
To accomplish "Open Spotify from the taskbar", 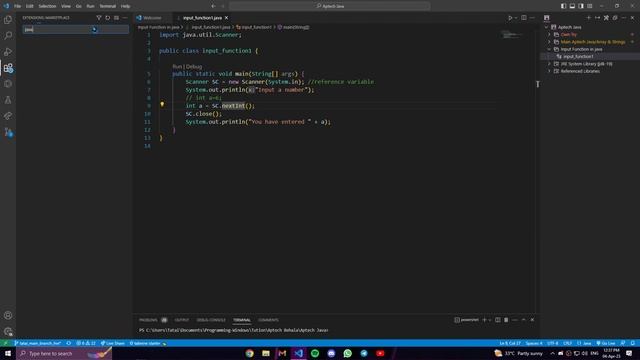I will click(315, 353).
